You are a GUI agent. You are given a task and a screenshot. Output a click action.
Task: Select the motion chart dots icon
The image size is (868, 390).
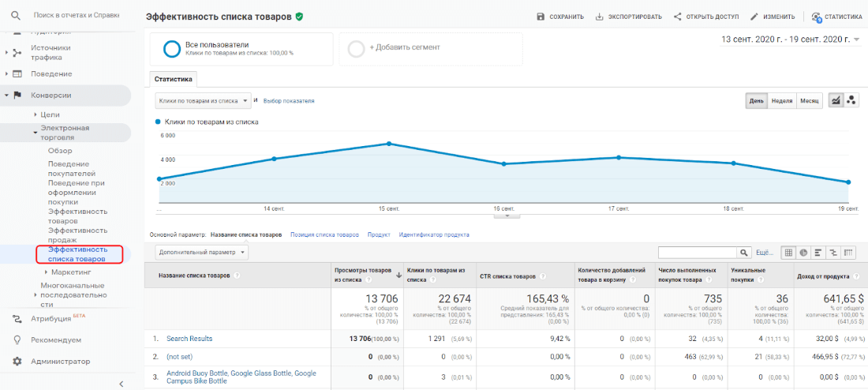click(851, 100)
